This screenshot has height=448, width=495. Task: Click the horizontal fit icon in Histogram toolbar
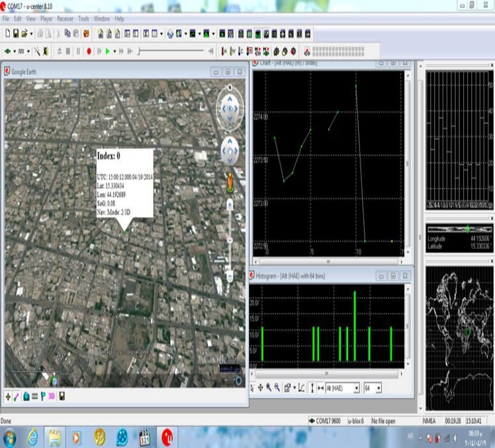coord(320,388)
